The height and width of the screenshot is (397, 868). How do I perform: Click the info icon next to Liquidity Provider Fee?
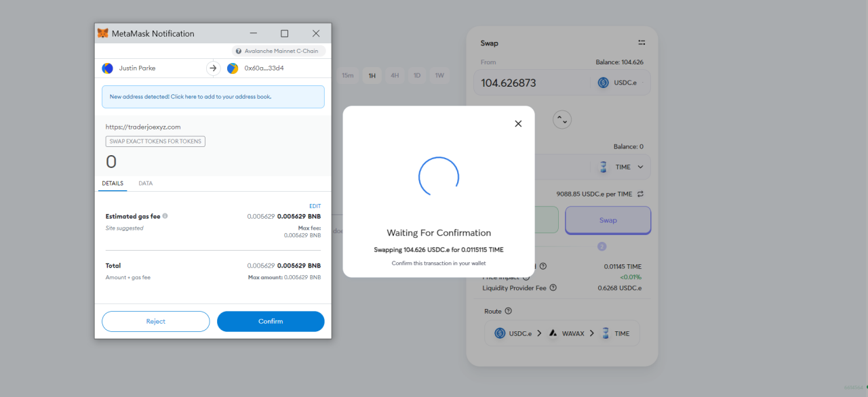553,288
